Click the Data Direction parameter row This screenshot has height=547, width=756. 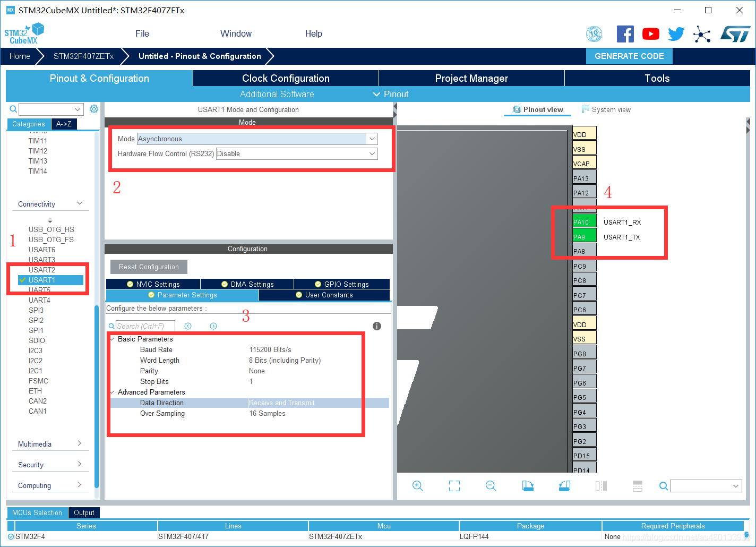[250, 403]
